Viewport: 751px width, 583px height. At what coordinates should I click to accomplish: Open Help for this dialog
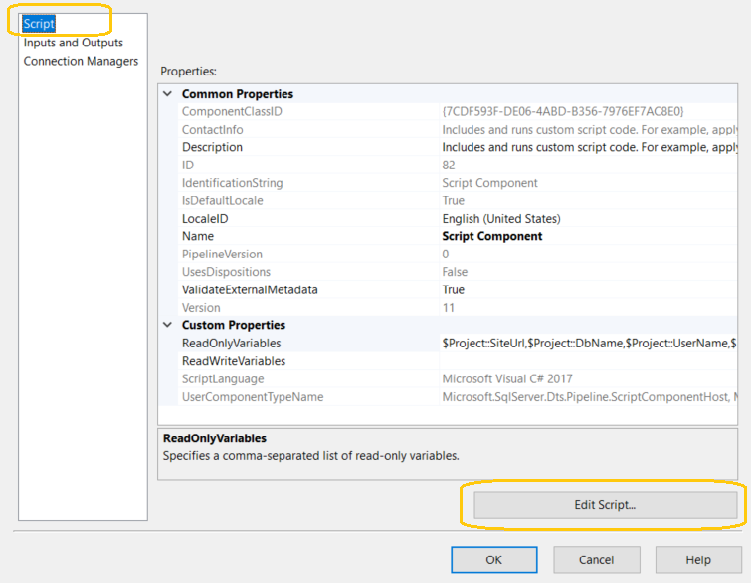pyautogui.click(x=697, y=560)
